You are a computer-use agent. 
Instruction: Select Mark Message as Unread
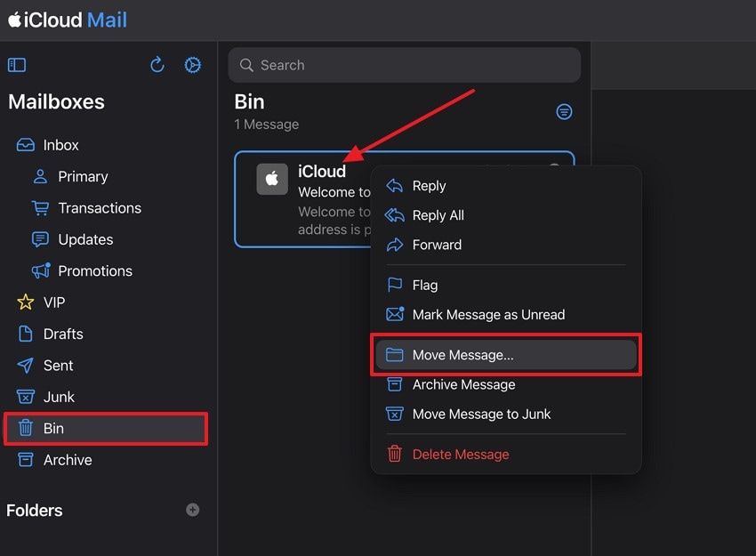click(506, 314)
